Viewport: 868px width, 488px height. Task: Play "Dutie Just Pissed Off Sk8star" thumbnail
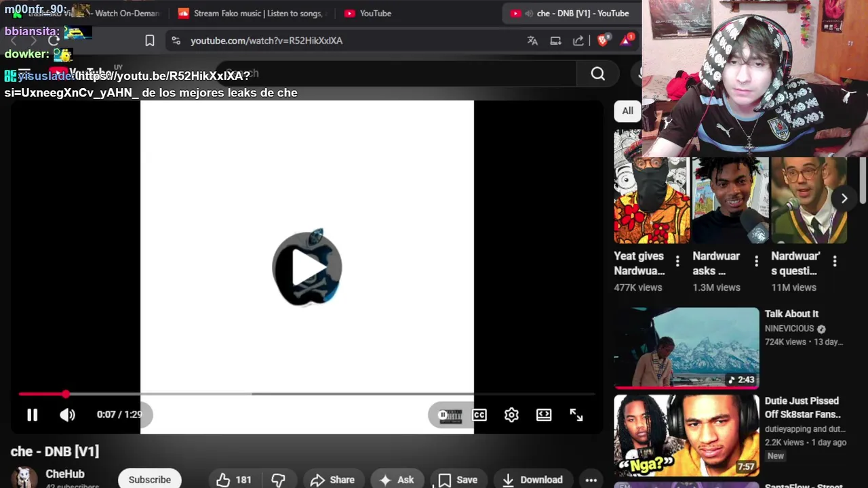pos(687,436)
